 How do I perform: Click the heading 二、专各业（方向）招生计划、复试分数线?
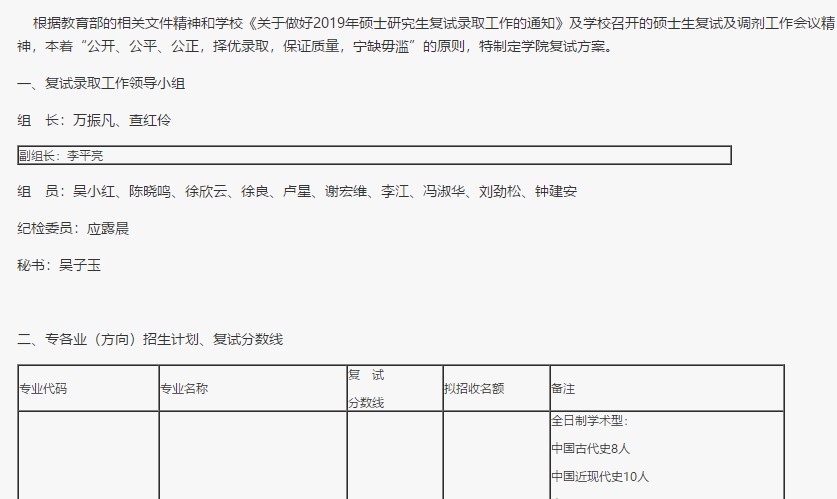(150, 339)
